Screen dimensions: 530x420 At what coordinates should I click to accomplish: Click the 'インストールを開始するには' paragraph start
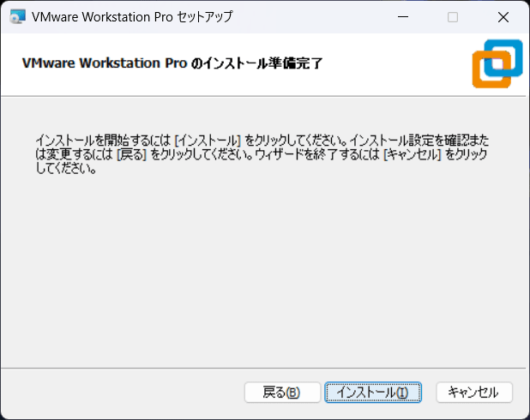103,140
